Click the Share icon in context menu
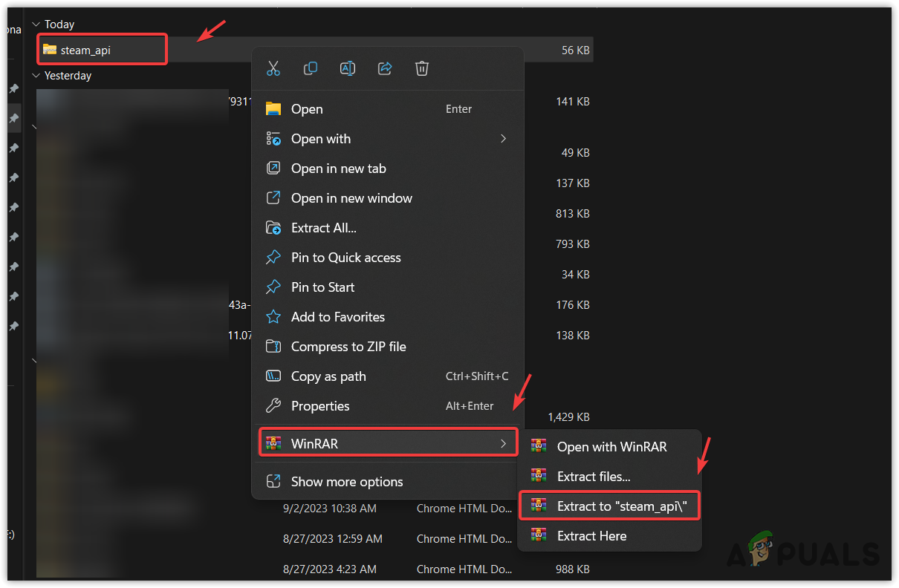899x588 pixels. (x=385, y=68)
